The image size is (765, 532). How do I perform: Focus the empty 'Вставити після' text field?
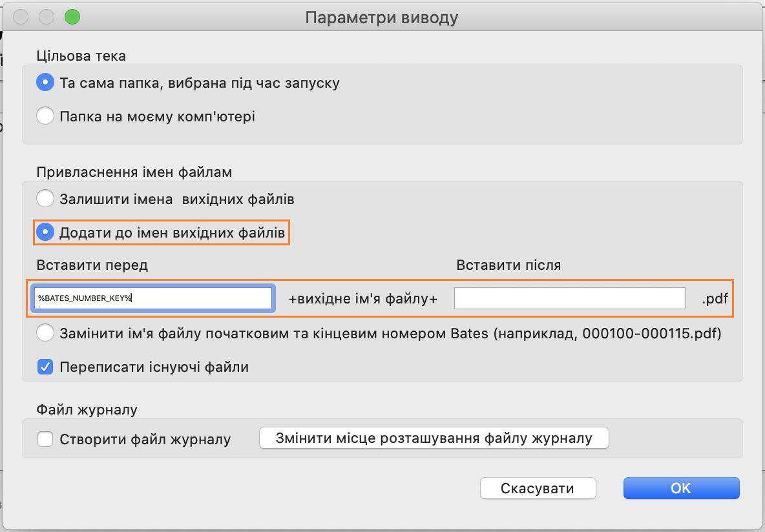click(x=569, y=298)
